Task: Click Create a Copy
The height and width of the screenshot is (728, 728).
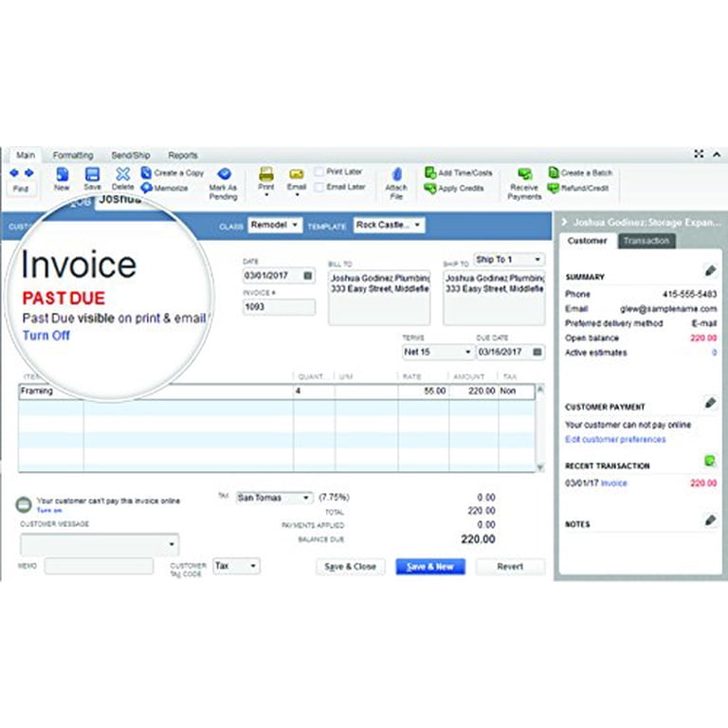Action: pos(173,173)
